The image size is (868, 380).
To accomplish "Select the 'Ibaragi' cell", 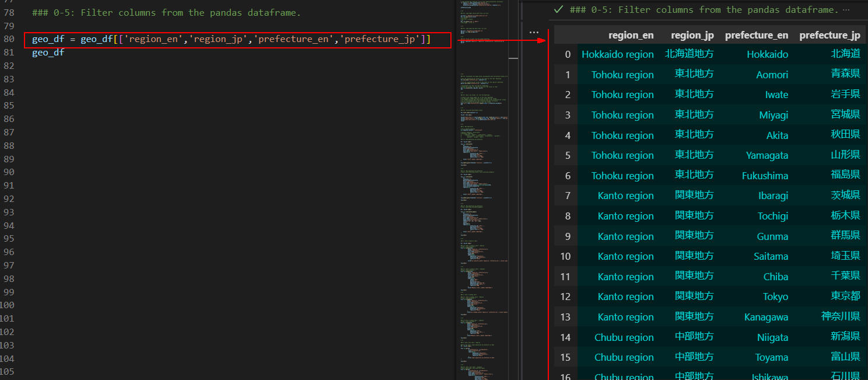I will click(773, 196).
